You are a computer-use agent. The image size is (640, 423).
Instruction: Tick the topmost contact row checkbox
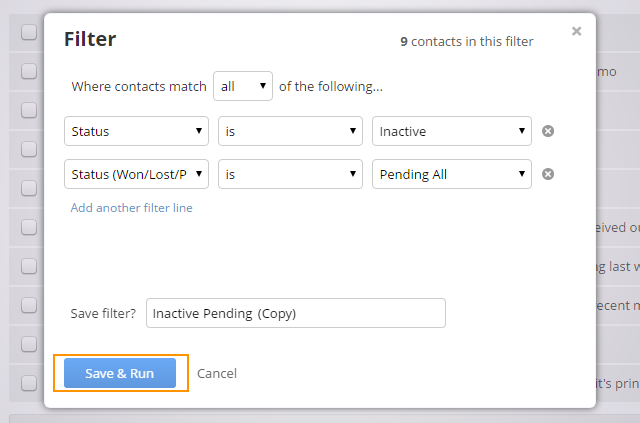tap(29, 32)
